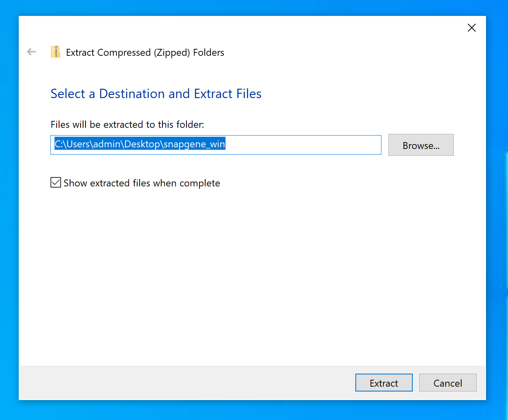Click the 'Select a Destination and Extract Files' heading
The height and width of the screenshot is (420, 508).
(156, 94)
